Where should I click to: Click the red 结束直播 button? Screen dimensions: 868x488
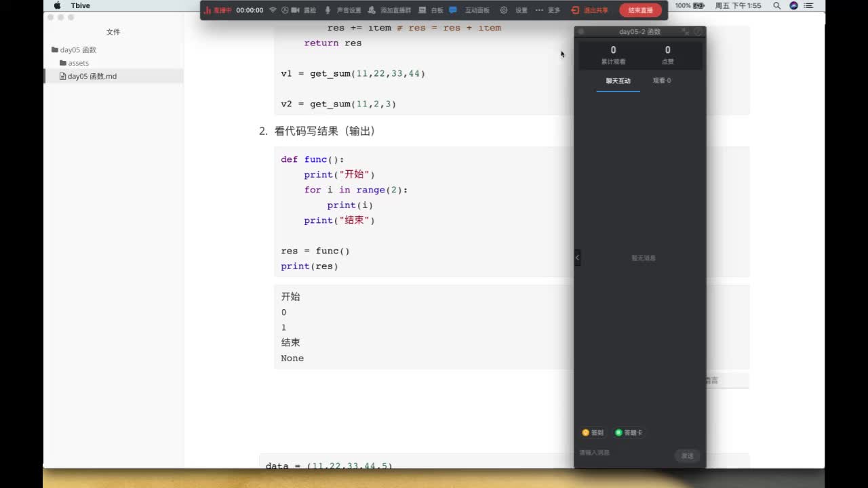click(640, 10)
